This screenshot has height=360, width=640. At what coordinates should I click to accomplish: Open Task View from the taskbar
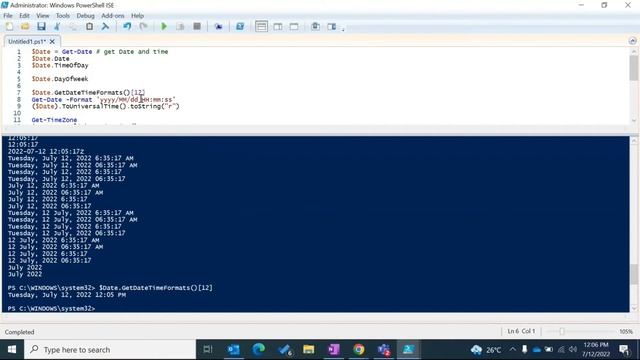pyautogui.click(x=208, y=349)
